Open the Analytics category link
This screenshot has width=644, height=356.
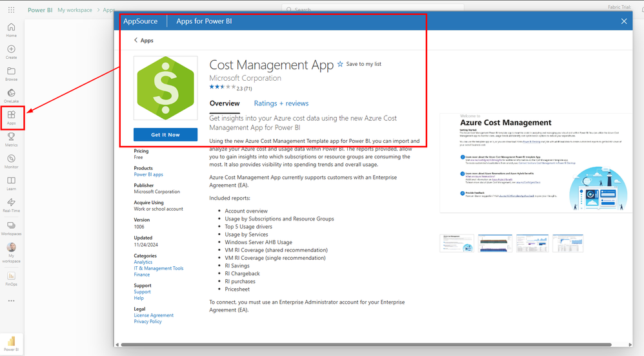point(143,262)
